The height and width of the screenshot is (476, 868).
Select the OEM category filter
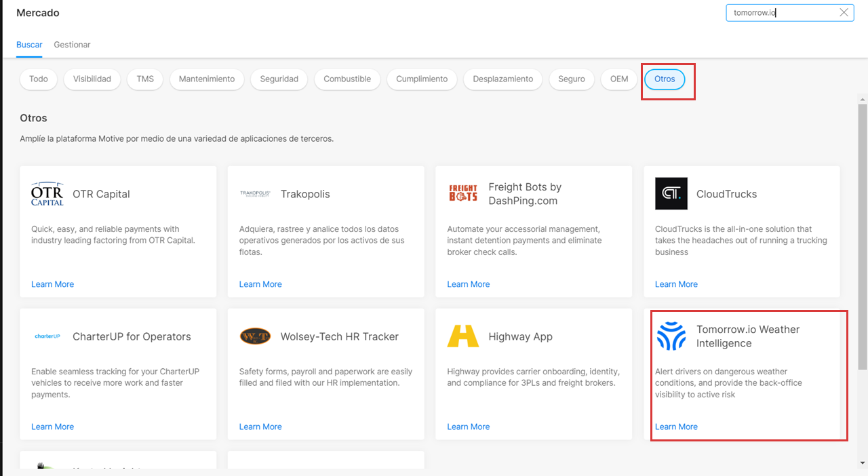619,79
